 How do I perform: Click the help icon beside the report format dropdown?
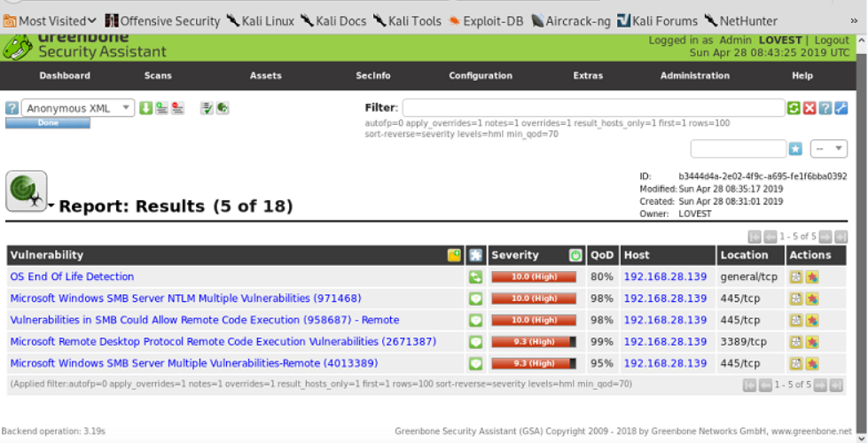point(12,108)
